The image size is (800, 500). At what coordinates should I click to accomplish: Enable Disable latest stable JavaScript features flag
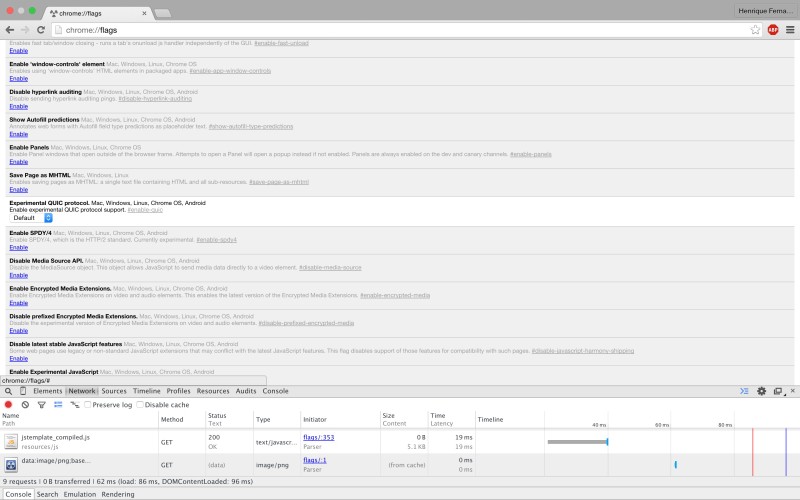18,359
